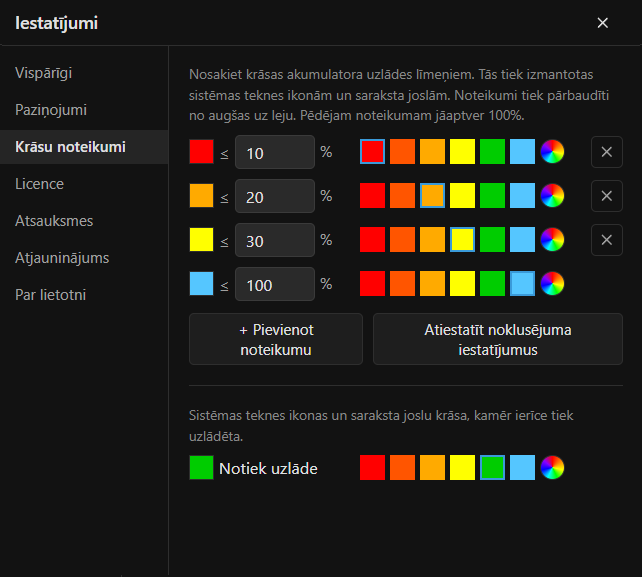Click the red preview square of 10% rule

coord(201,152)
